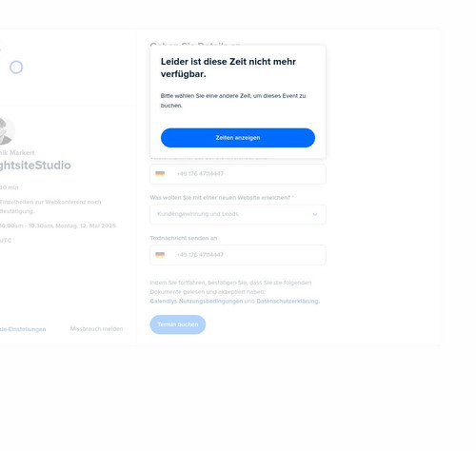Screen dimensions: 476x451
Task: Click the 'Missbrauch melden' link
Action: click(x=96, y=329)
